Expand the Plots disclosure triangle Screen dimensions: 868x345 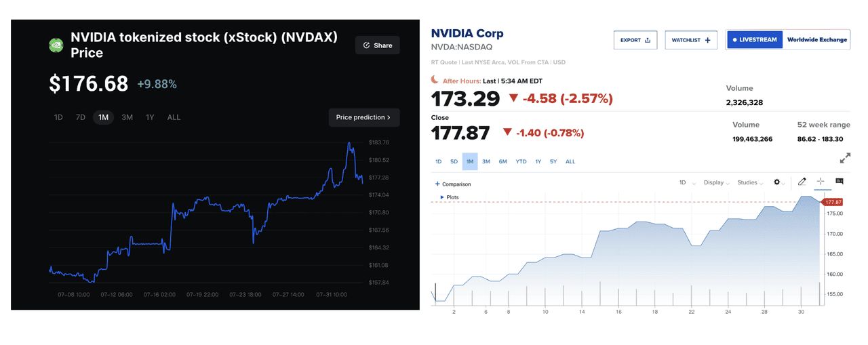click(442, 197)
